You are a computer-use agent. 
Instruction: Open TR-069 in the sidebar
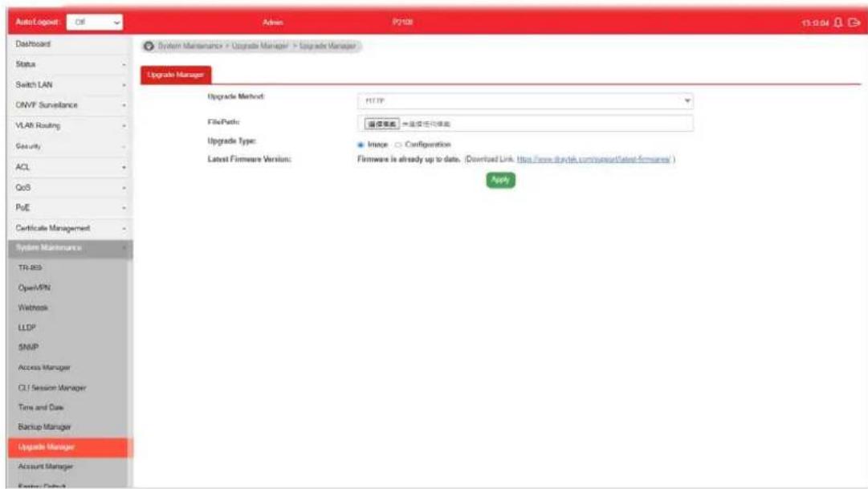(71, 267)
